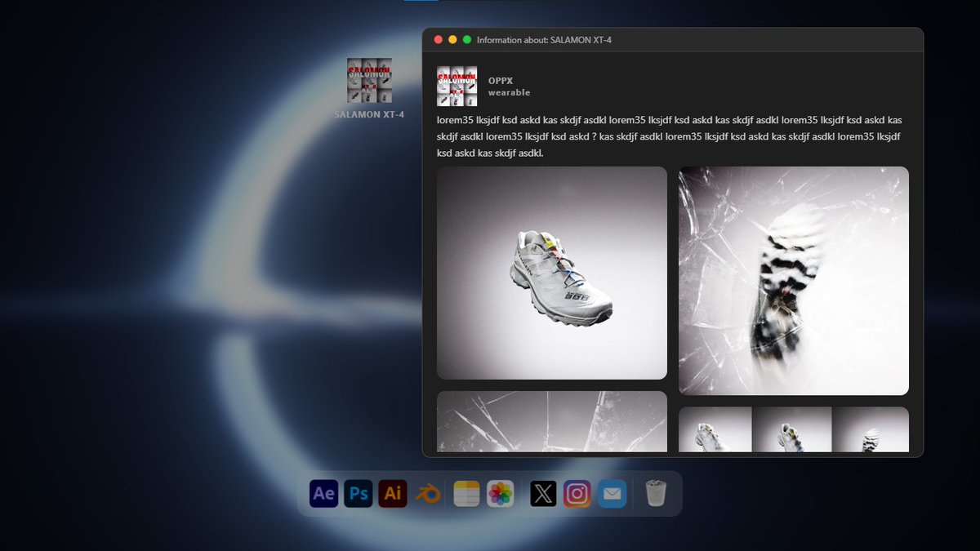Open the Notes app in dock
Viewport: 980px width, 551px height.
pyautogui.click(x=466, y=494)
